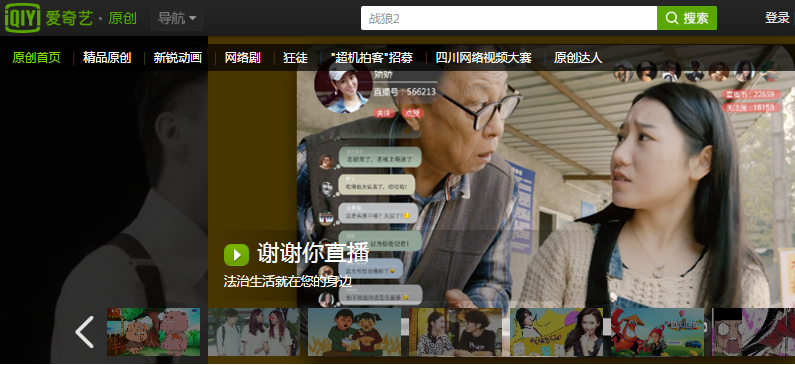Viewport: 795px width, 365px height.
Task: Click the 战狼2 search input field
Action: click(x=509, y=18)
